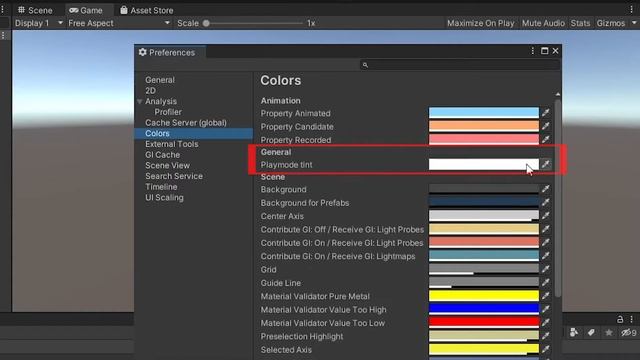Click search by type icon in Project panel

coord(573,333)
